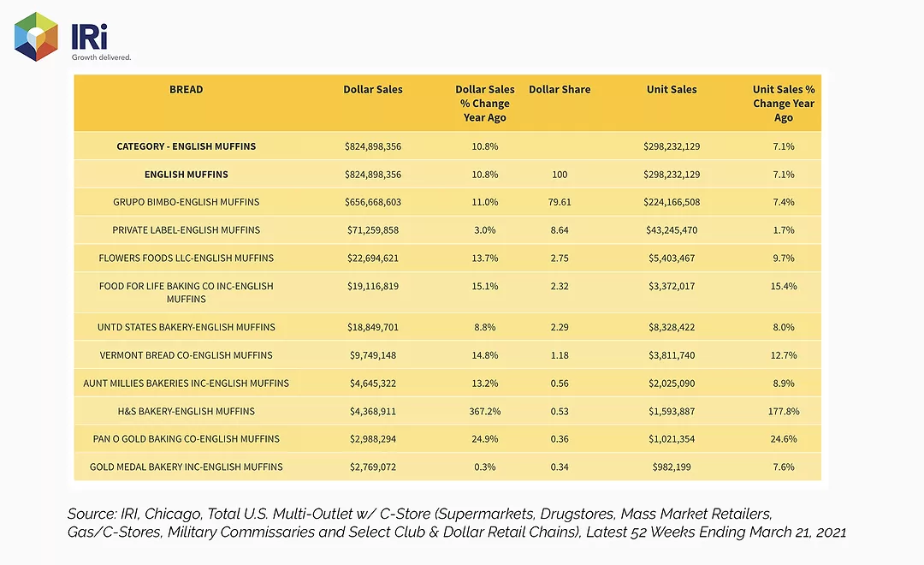Select the 2.29 dollar share value
This screenshot has width=924, height=565.
click(x=560, y=327)
